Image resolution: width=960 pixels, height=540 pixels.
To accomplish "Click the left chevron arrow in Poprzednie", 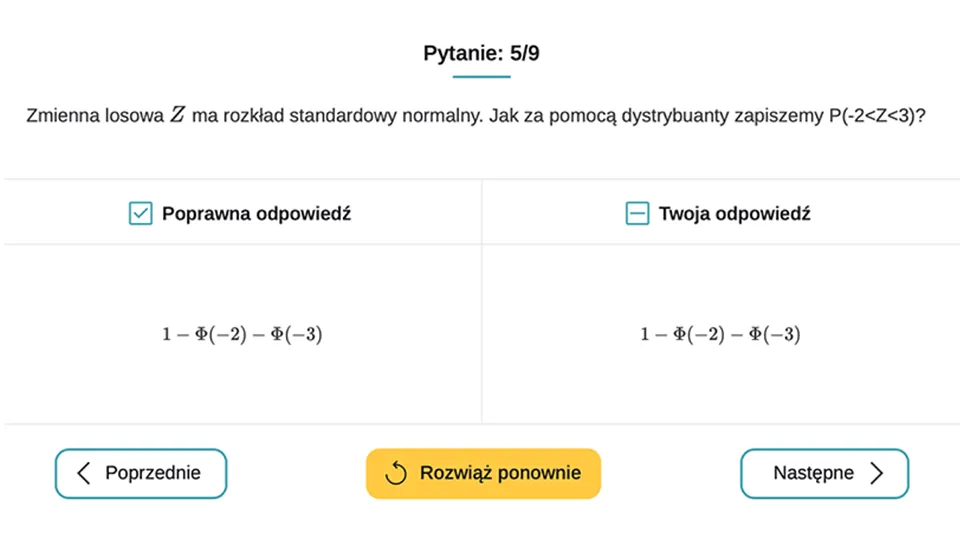I will point(84,473).
